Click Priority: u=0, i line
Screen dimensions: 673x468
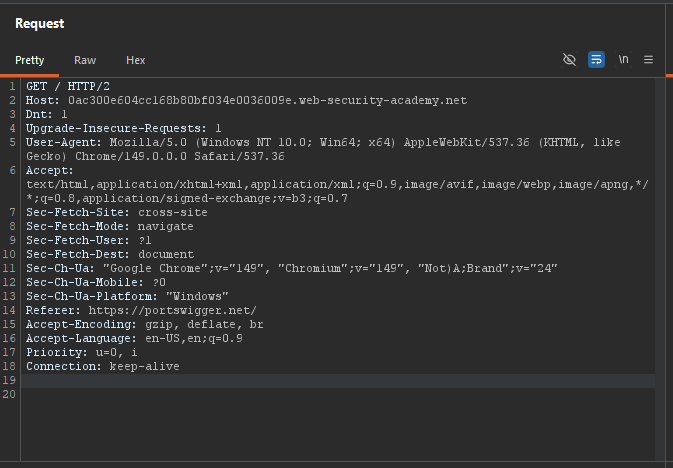82,352
